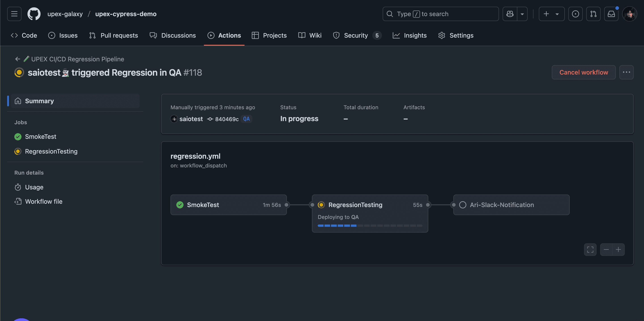
Task: Open GitHub Copilot chat icon
Action: click(x=510, y=14)
